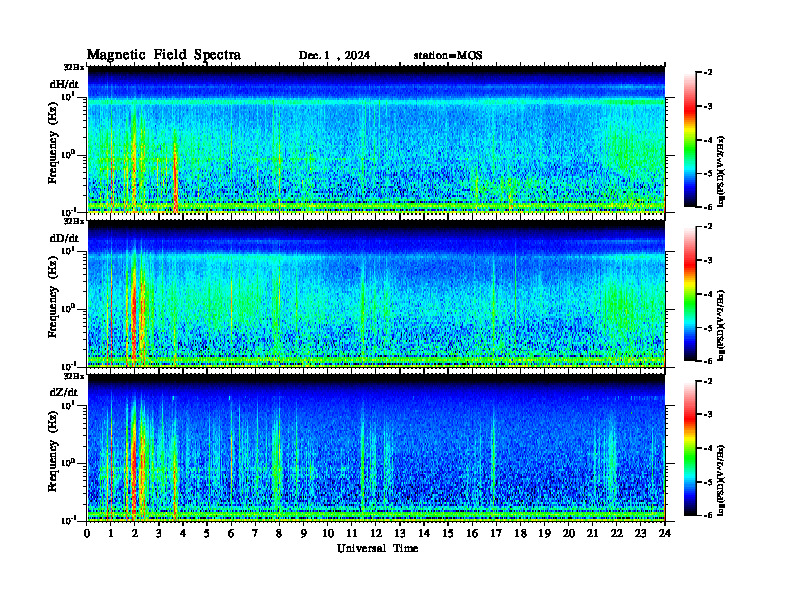Click the '3' hour tick label on the time axis
792x612 pixels.
point(159,534)
